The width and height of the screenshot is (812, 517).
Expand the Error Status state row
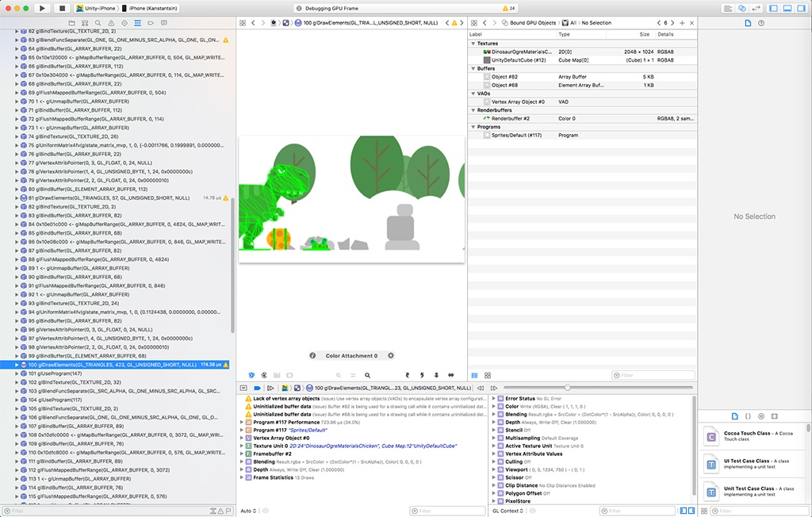(493, 398)
